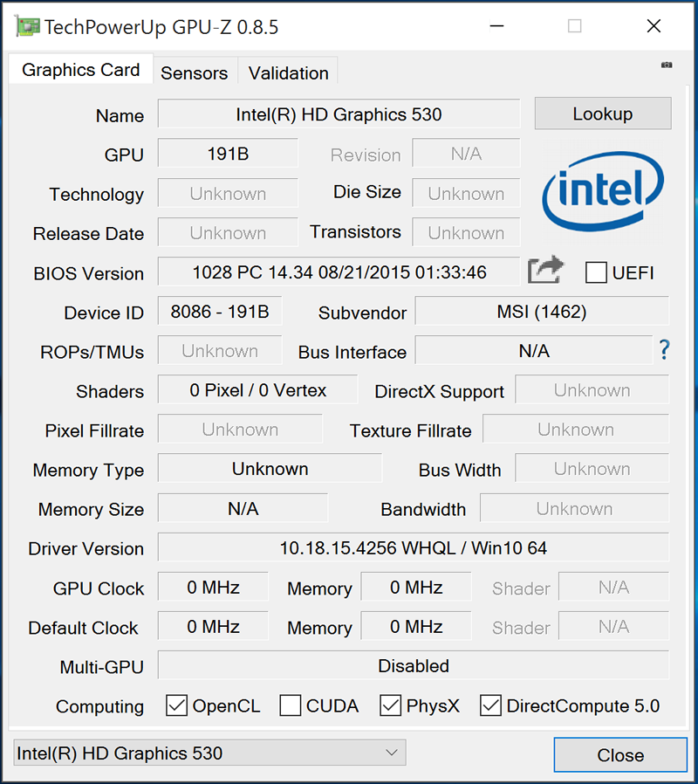Viewport: 698px width, 784px height.
Task: Click the 'Computing' label
Action: tap(100, 706)
